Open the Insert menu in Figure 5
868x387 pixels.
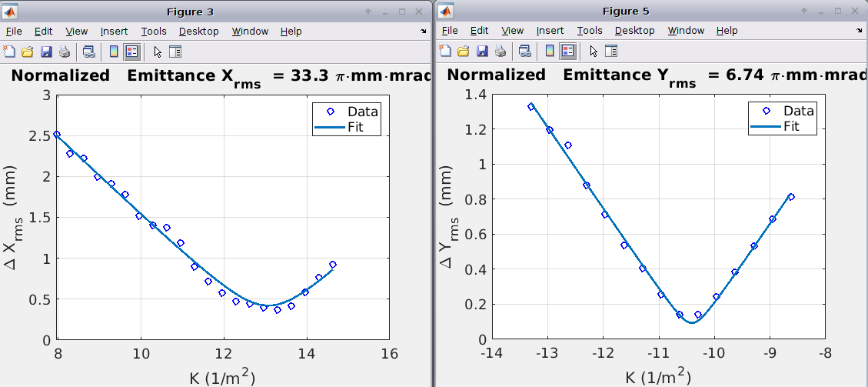pos(550,32)
